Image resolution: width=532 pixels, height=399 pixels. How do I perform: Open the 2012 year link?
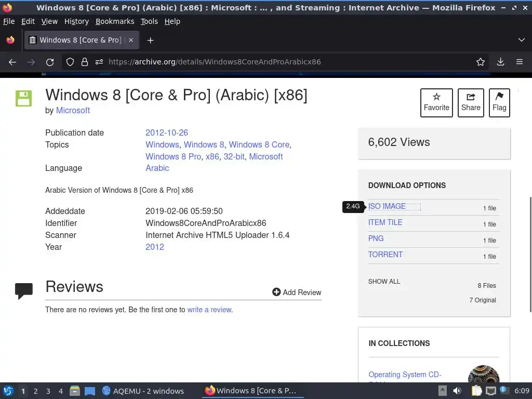155,247
